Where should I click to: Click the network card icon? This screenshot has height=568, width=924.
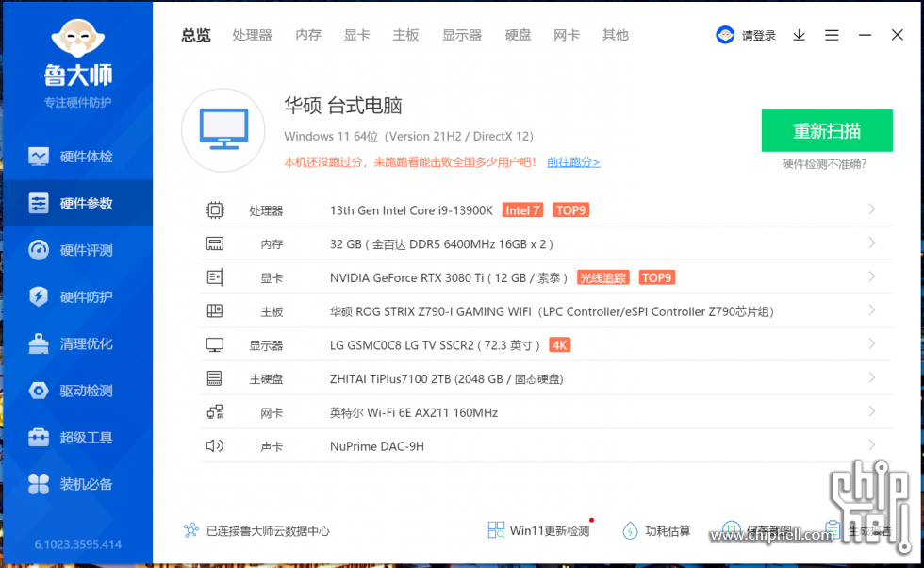(215, 411)
